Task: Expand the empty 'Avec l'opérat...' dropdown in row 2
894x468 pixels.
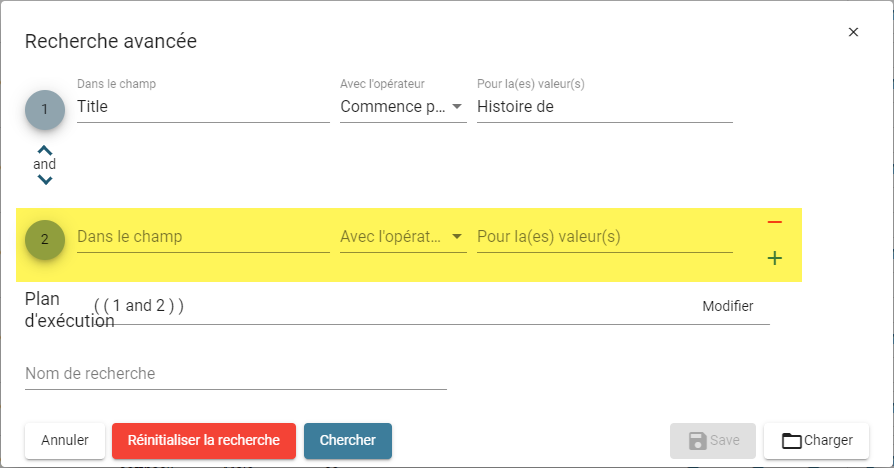Action: [403, 237]
